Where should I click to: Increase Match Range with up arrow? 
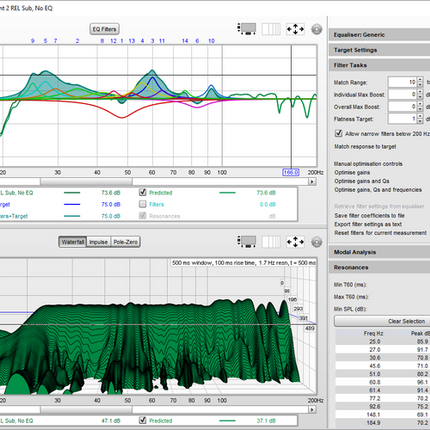pyautogui.click(x=420, y=80)
